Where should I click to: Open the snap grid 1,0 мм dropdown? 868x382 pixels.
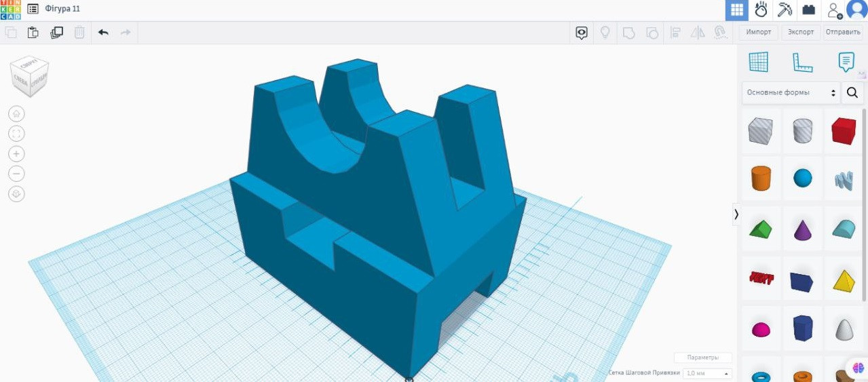(707, 373)
